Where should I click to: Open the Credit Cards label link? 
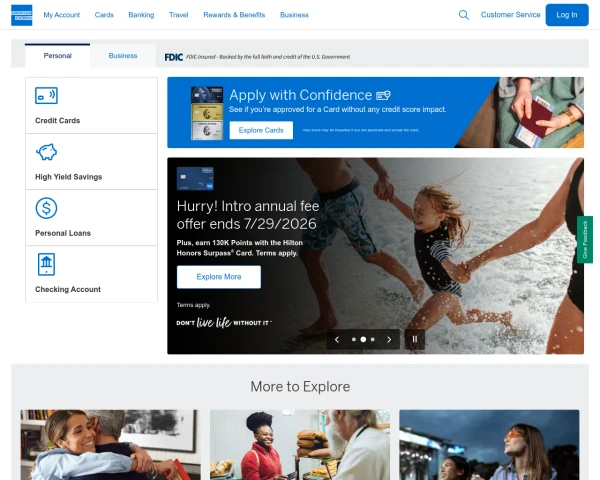57,121
